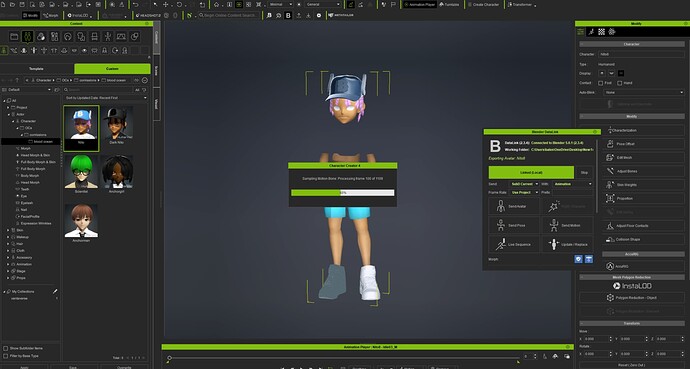
Task: Open the Actor category icon in Content panel
Action: pos(27,36)
